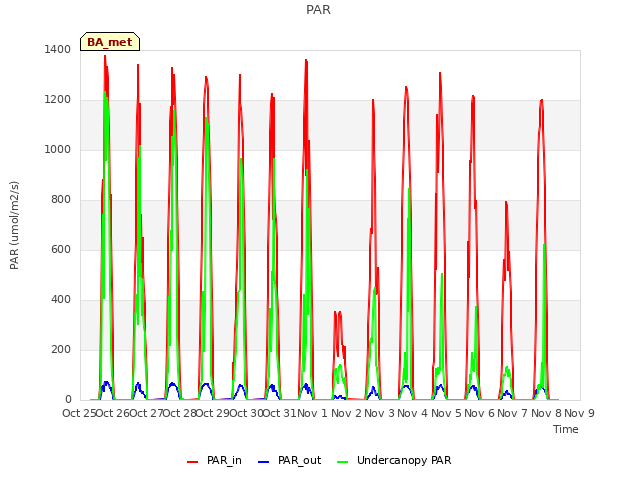Select the PAR_out legend entry

pos(290,460)
